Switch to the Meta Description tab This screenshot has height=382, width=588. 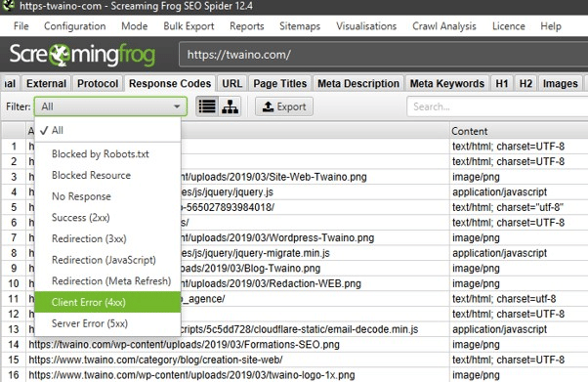click(x=358, y=83)
